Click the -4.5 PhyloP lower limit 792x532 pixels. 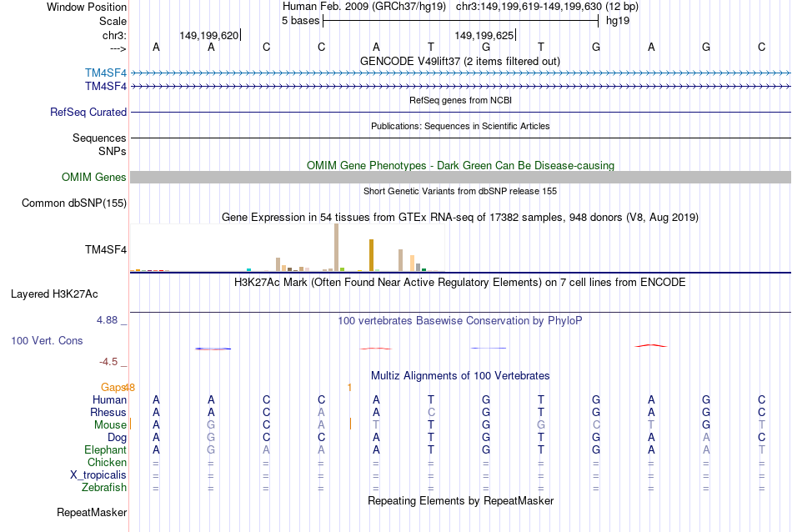coord(108,362)
